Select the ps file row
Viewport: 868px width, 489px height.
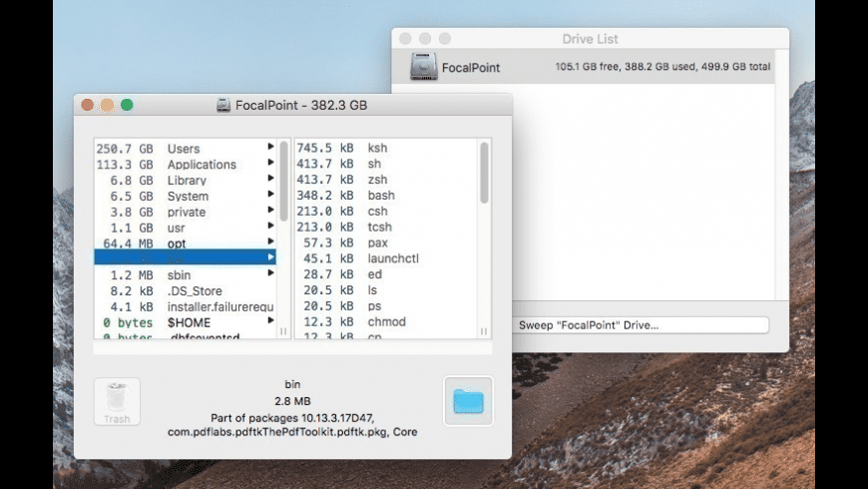386,305
